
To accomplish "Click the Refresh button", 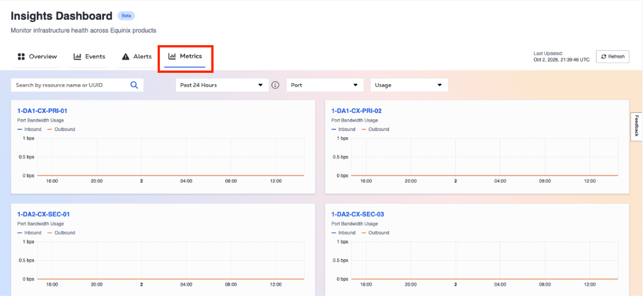I will [x=613, y=56].
